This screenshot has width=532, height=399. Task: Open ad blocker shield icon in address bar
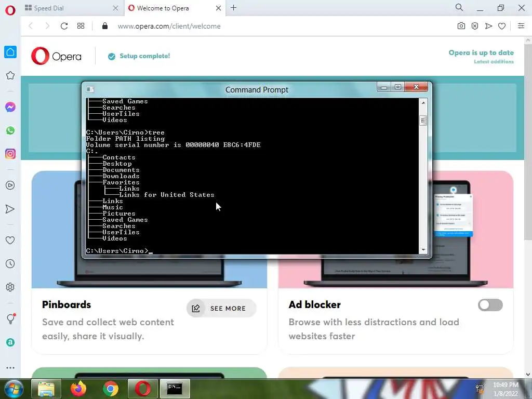tap(475, 26)
